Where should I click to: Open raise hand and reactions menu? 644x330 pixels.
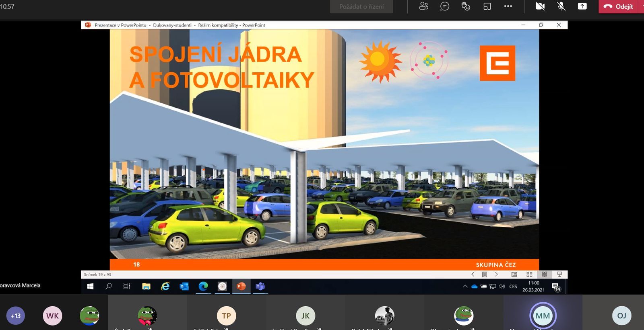coord(466,6)
